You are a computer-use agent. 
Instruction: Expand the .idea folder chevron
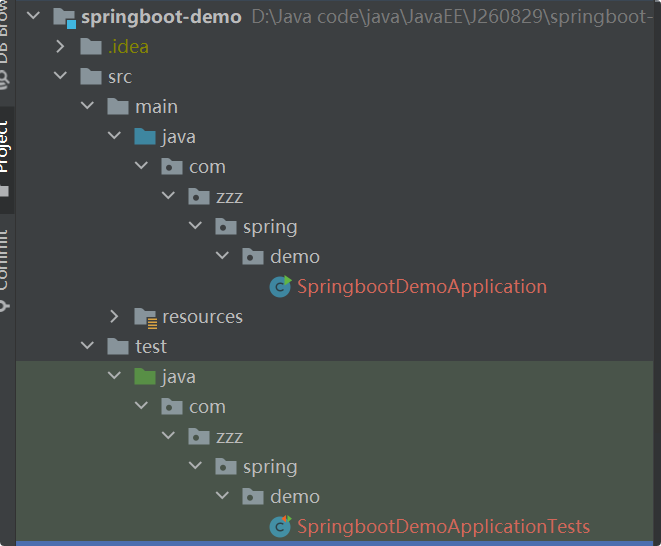point(60,46)
